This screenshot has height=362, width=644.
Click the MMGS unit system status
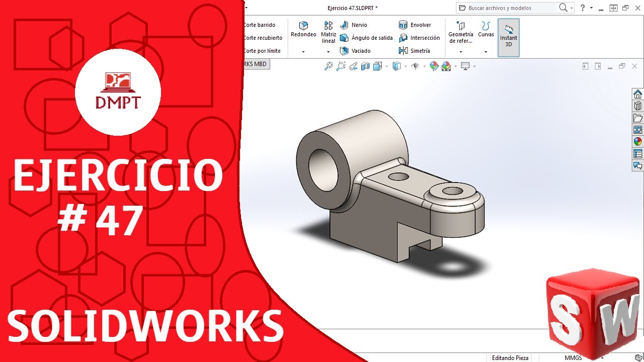573,357
